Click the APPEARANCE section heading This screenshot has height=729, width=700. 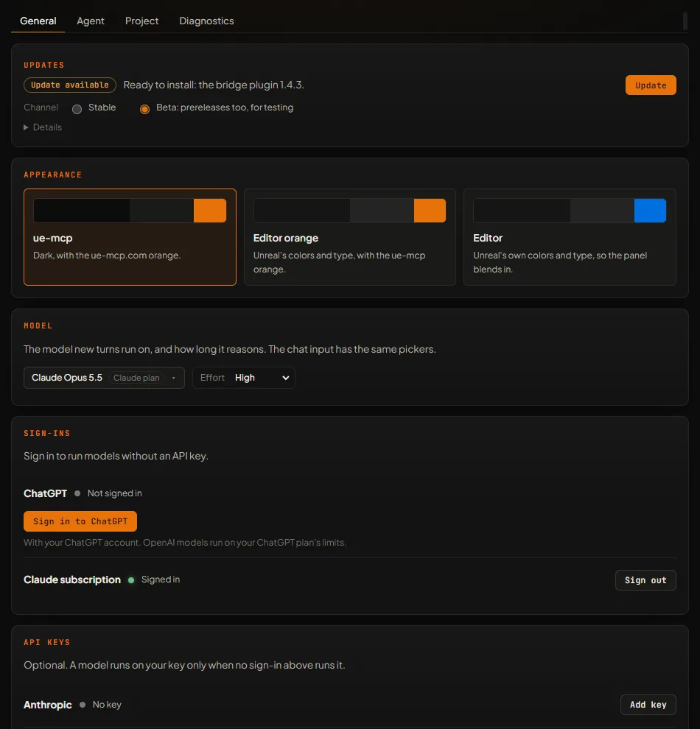pyautogui.click(x=52, y=175)
